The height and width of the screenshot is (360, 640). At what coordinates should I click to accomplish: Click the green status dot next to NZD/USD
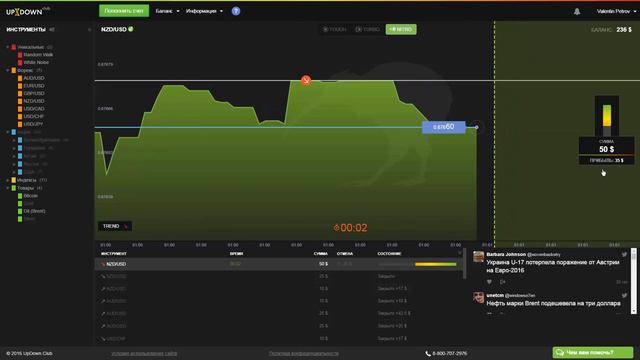pyautogui.click(x=131, y=29)
